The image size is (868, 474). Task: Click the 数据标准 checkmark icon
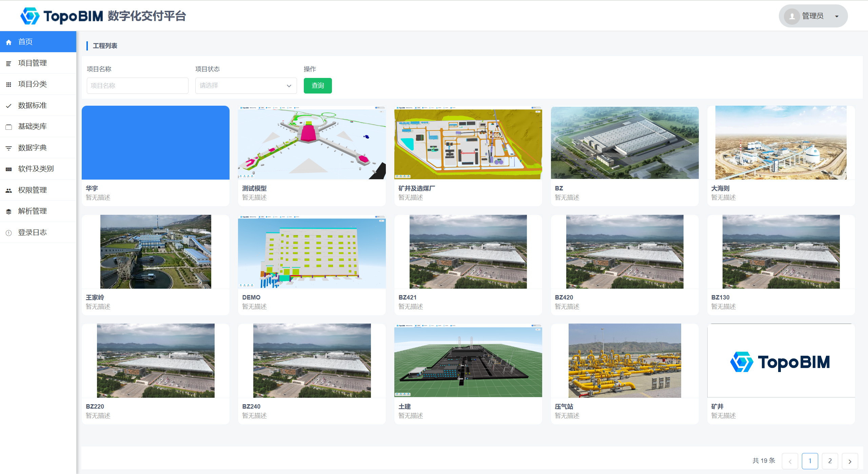pos(9,106)
